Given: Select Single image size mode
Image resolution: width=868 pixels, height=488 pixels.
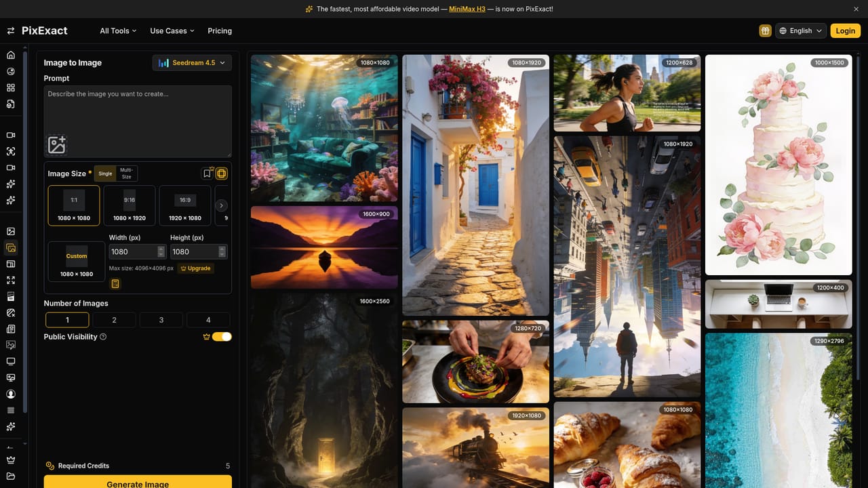Looking at the screenshot, I should [105, 174].
